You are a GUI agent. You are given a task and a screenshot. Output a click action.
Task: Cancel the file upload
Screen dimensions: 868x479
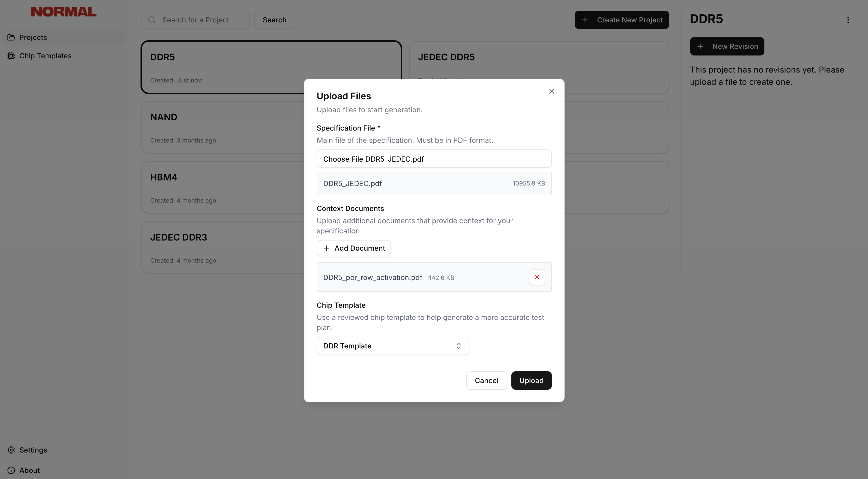(486, 380)
